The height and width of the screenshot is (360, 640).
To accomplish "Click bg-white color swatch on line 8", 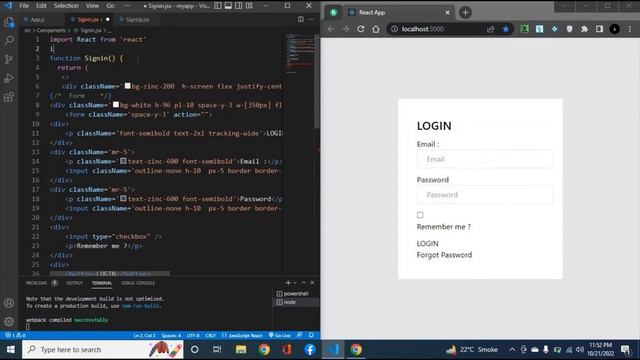I will pos(116,104).
